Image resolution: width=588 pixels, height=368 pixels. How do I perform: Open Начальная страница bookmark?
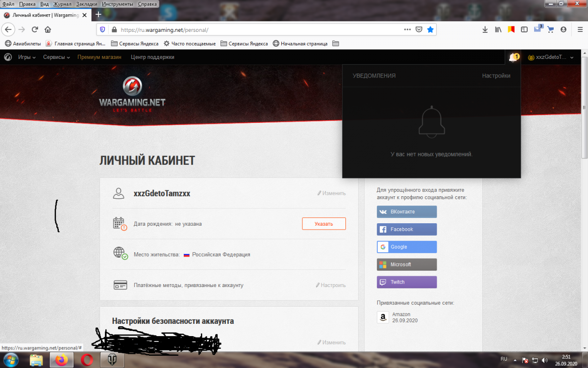pyautogui.click(x=300, y=44)
